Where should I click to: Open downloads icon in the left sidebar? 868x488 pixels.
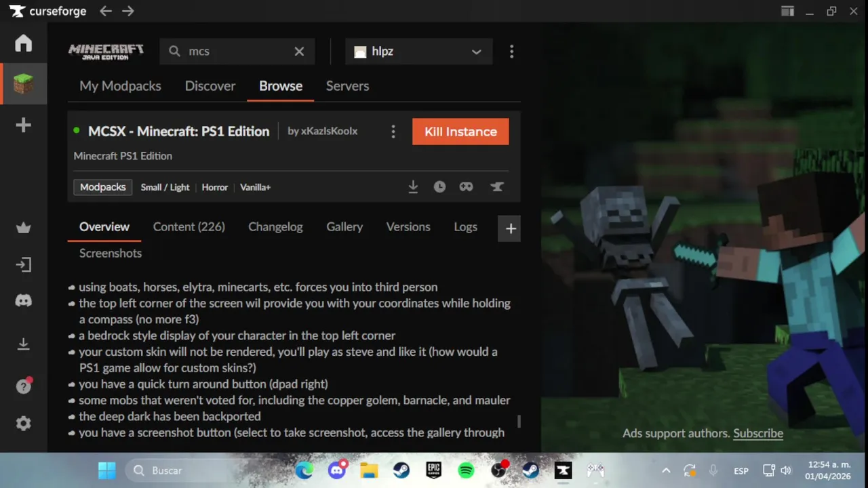coord(24,344)
